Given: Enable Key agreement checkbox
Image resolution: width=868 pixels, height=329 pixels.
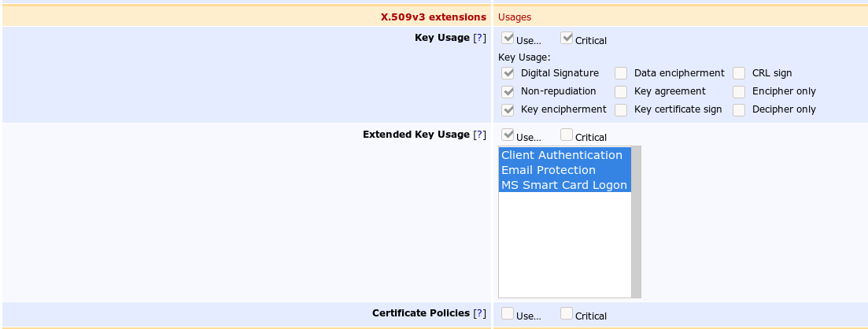Looking at the screenshot, I should point(621,91).
